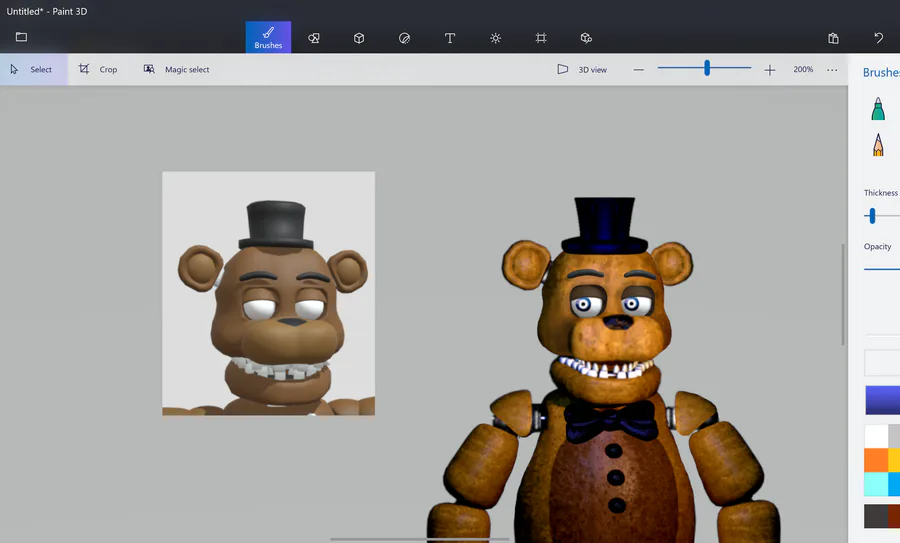This screenshot has height=543, width=900.
Task: Click the zoom in plus button
Action: (770, 70)
